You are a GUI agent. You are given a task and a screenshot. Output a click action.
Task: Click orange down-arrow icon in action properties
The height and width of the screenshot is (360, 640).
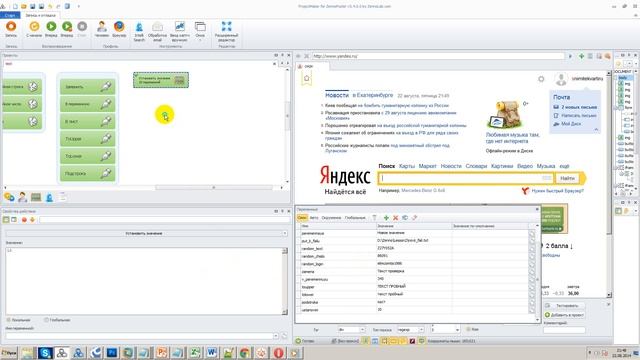pyautogui.click(x=32, y=220)
